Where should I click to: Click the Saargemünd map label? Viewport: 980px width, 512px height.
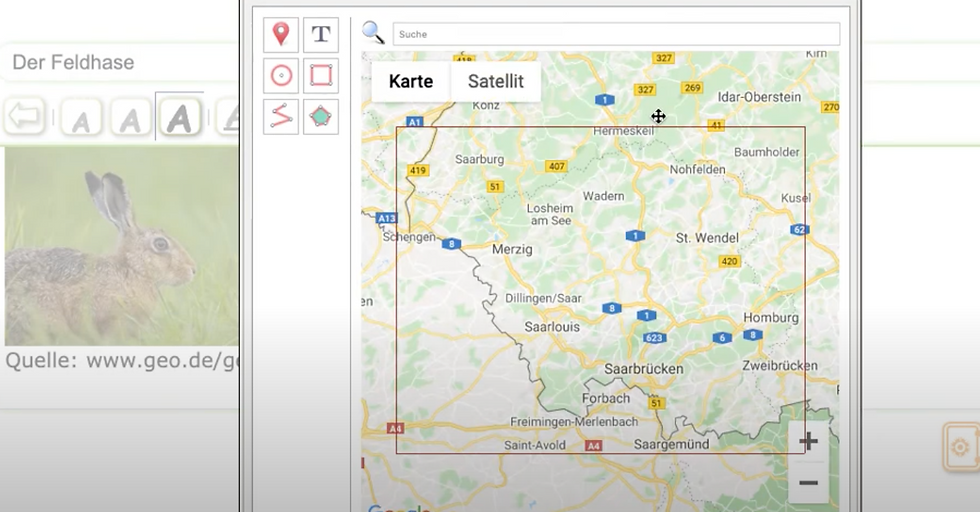click(671, 444)
